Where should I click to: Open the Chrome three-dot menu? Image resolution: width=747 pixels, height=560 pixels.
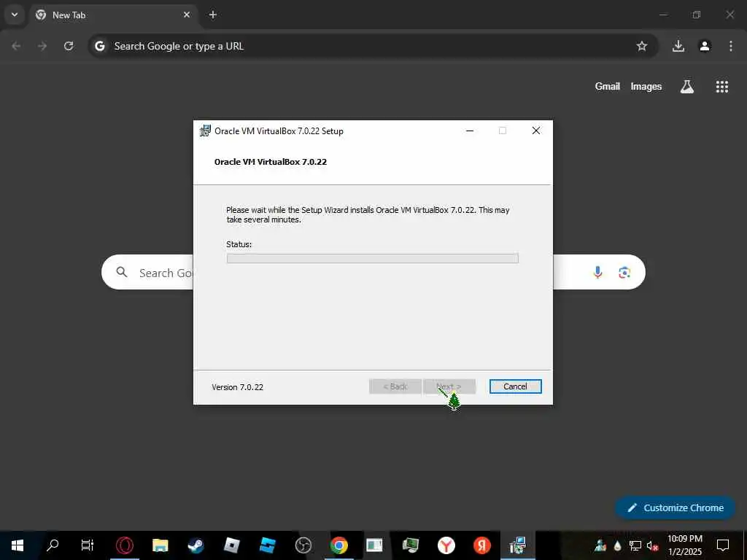[731, 46]
